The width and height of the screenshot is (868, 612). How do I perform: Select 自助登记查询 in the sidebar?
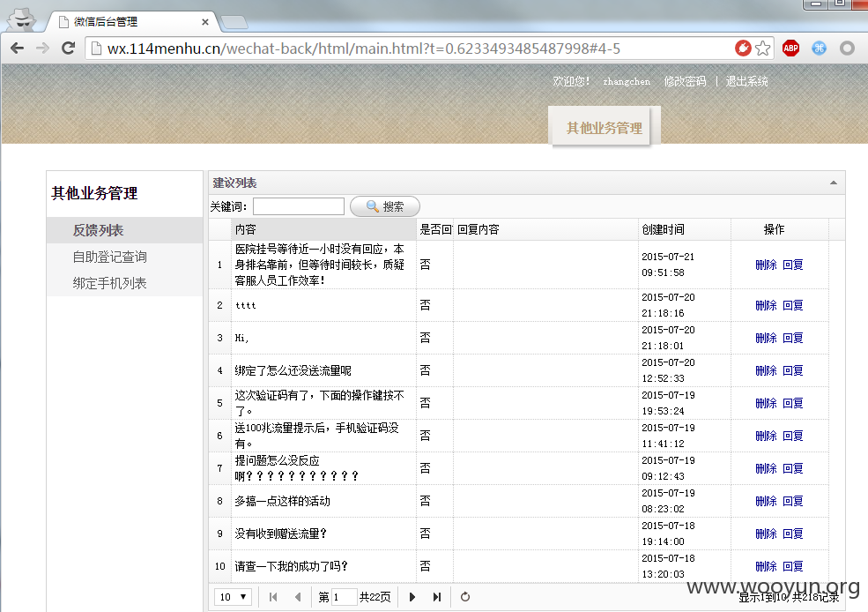(x=124, y=257)
